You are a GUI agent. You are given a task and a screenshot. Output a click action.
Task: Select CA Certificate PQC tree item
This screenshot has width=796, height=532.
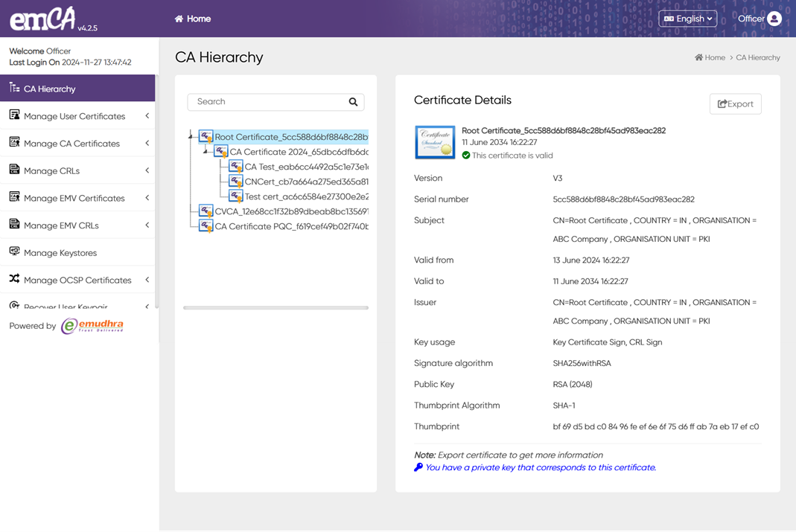[x=290, y=226]
